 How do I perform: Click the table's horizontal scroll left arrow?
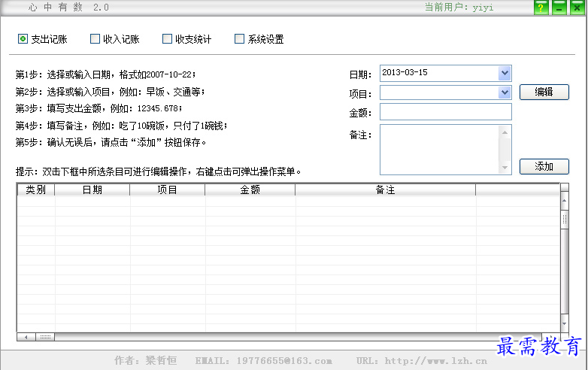pyautogui.click(x=26, y=337)
